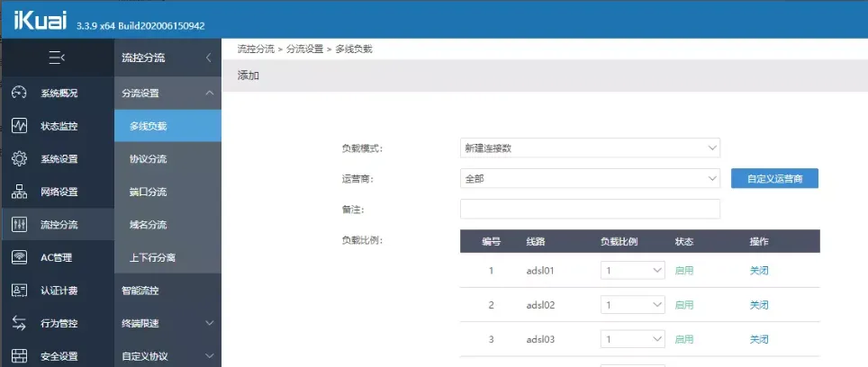Focus the 备注 text input field
The height and width of the screenshot is (367, 868).
590,209
